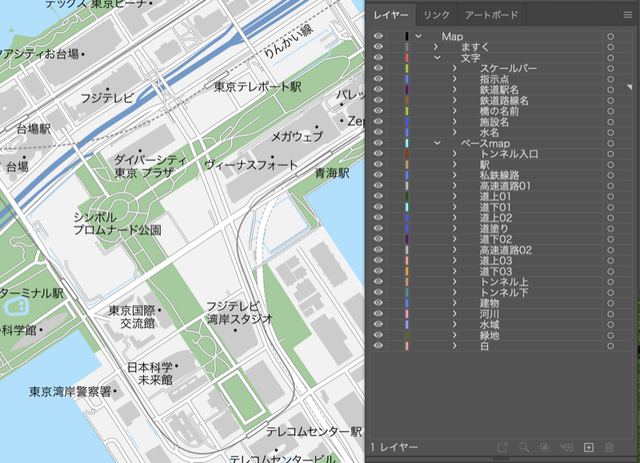The image size is (640, 463).
Task: Collapse the ベースmap layer group
Action: [x=436, y=143]
